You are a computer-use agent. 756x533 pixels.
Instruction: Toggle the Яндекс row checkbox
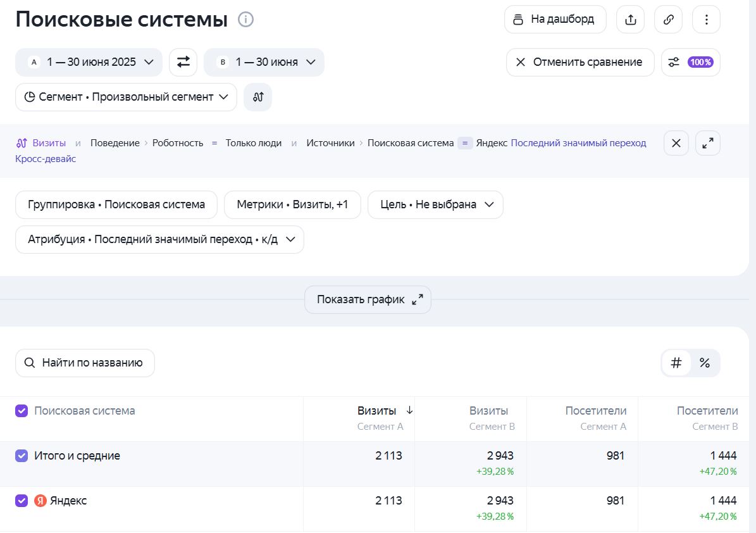click(x=22, y=501)
